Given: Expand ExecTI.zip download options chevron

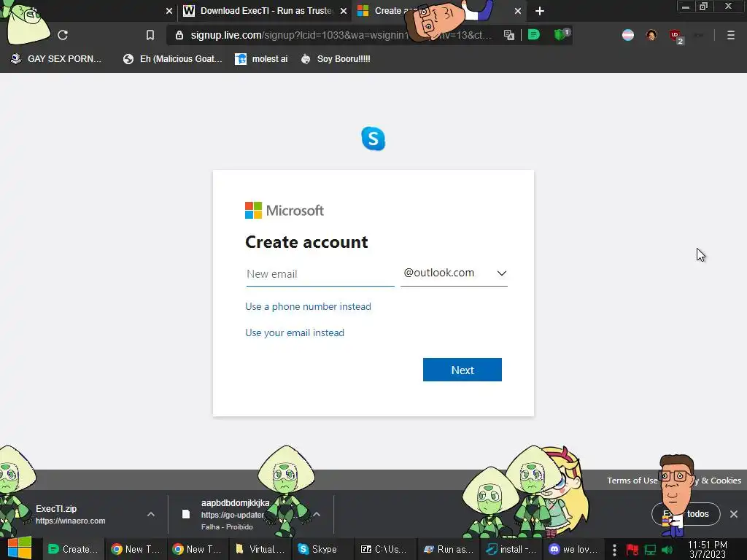Looking at the screenshot, I should (x=150, y=514).
